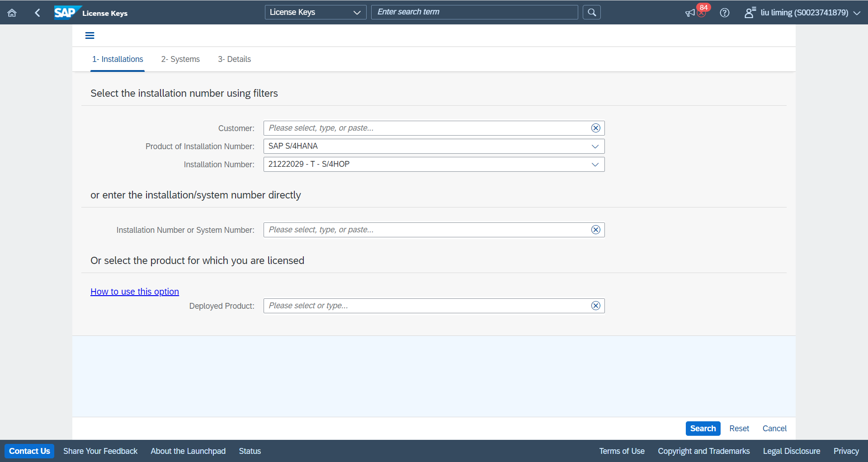Open Terms of Use link
This screenshot has width=868, height=462.
[x=622, y=451]
